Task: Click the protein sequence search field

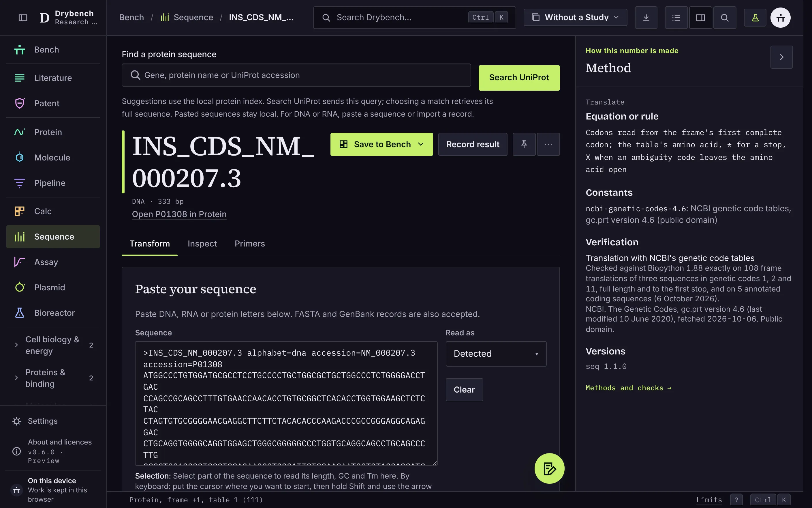Action: tap(296, 75)
